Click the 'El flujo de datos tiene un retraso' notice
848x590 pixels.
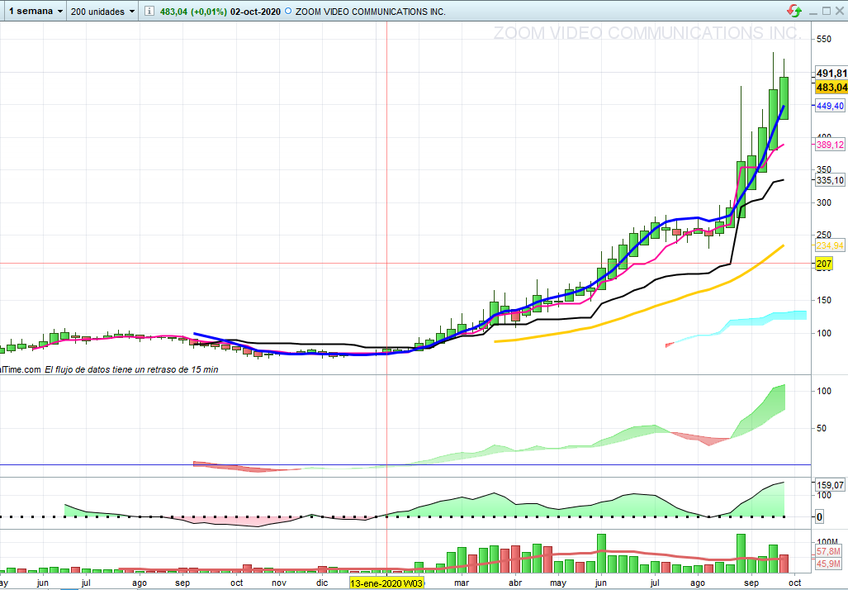(131, 369)
